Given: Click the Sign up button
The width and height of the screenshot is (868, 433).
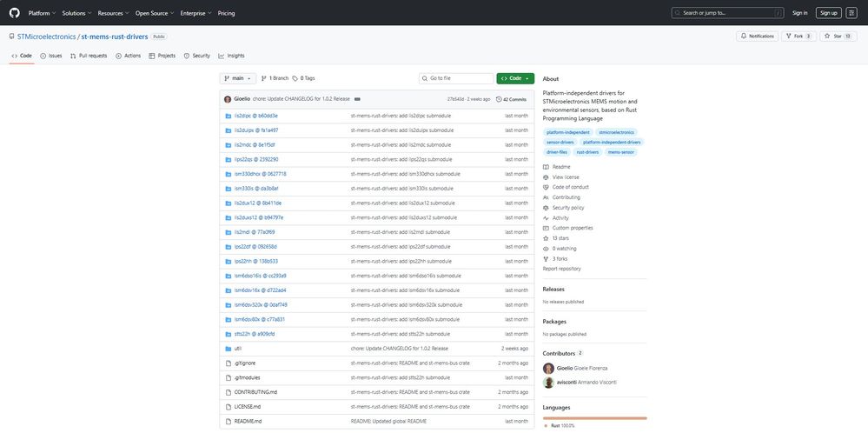Looking at the screenshot, I should pyautogui.click(x=828, y=13).
